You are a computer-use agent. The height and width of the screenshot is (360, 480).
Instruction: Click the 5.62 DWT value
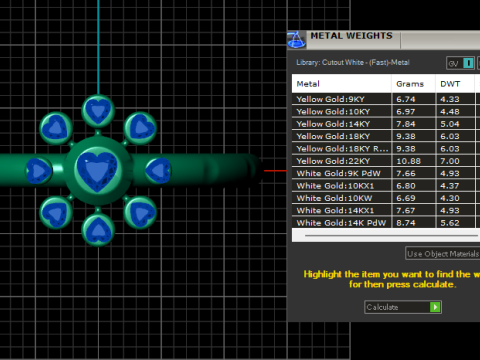(x=450, y=223)
